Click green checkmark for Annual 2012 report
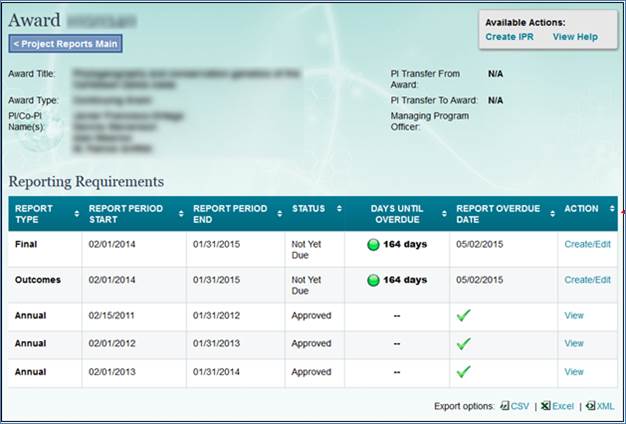The image size is (626, 424). (464, 343)
